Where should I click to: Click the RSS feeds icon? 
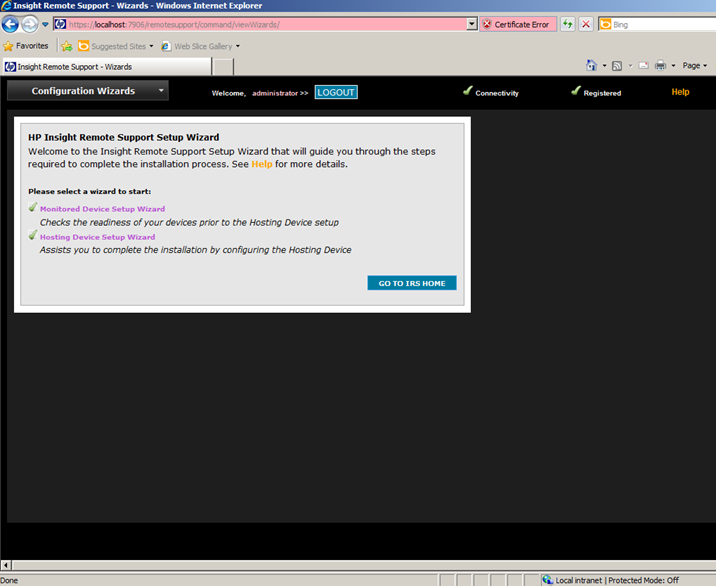pos(617,66)
